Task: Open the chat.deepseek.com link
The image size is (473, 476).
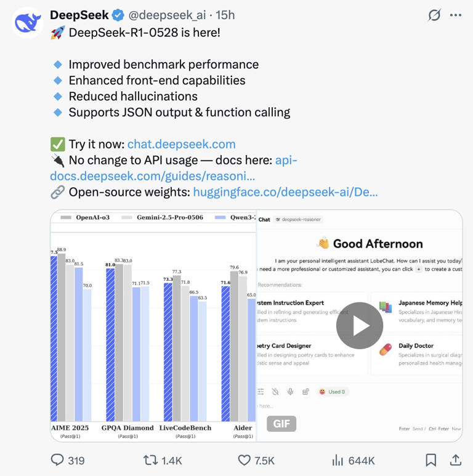Action: tap(181, 144)
